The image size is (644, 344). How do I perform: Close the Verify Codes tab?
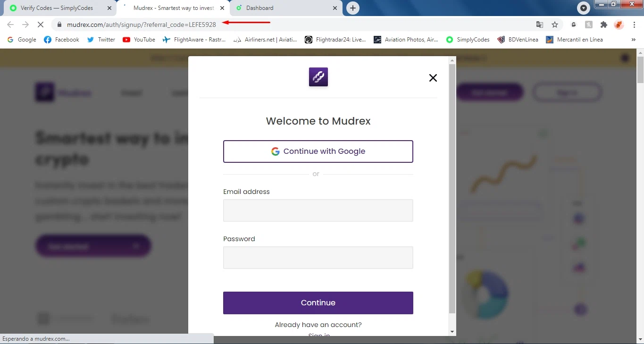tap(109, 8)
